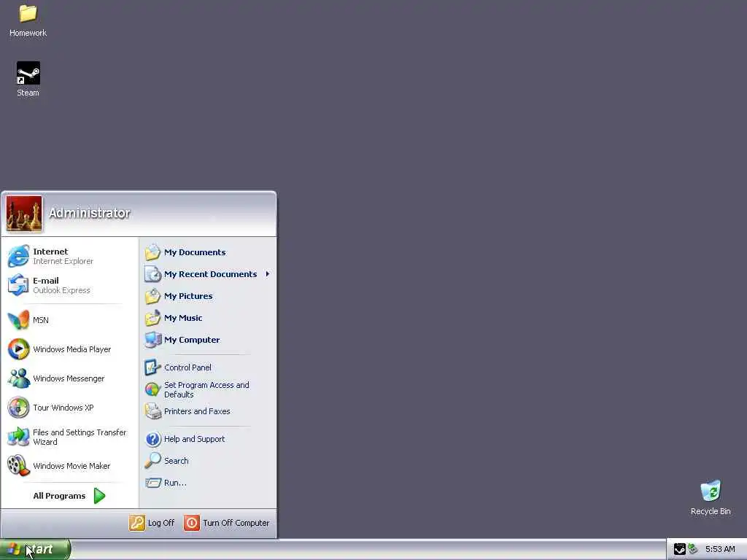747x560 pixels.
Task: Click the My Recent Documents icon
Action: click(153, 274)
